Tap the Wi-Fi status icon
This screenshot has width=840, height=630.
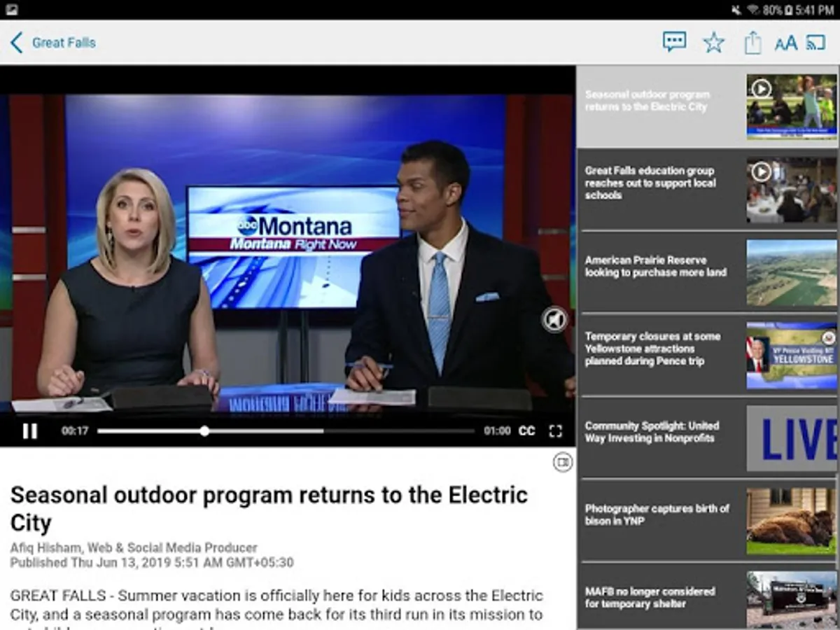[x=754, y=10]
